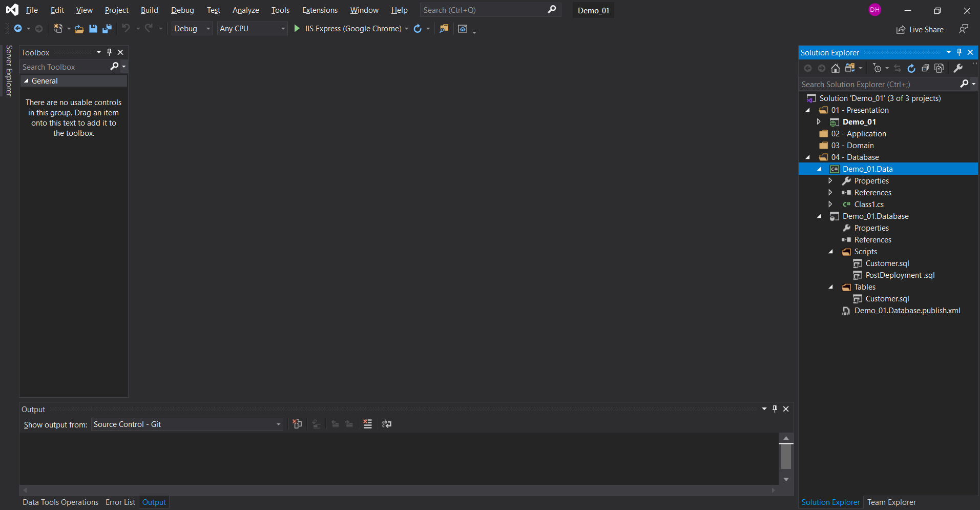This screenshot has height=510, width=980.
Task: Open the Debug configuration dropdown
Action: click(x=192, y=29)
